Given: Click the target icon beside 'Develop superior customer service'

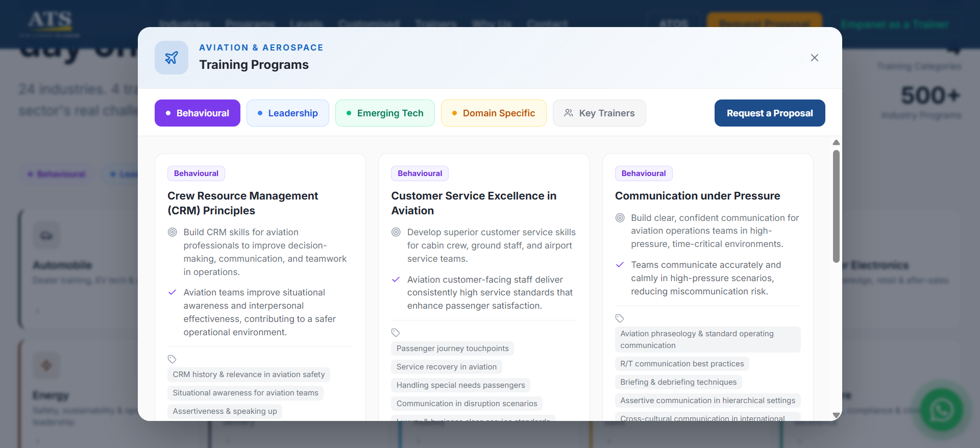Looking at the screenshot, I should point(396,232).
